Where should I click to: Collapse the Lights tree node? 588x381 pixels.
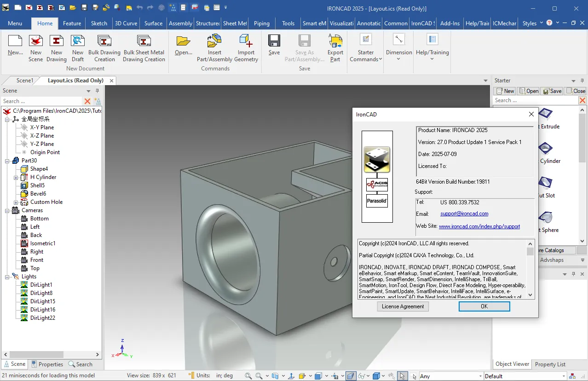click(7, 277)
